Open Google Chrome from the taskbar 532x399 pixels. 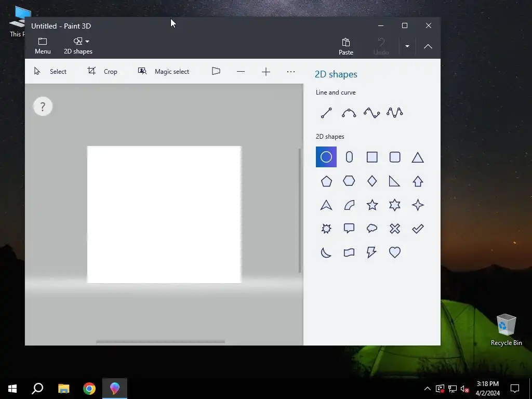tap(89, 389)
